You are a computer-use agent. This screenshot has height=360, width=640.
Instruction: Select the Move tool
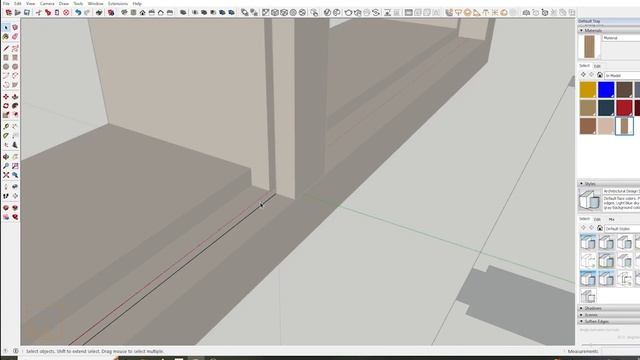click(6, 97)
